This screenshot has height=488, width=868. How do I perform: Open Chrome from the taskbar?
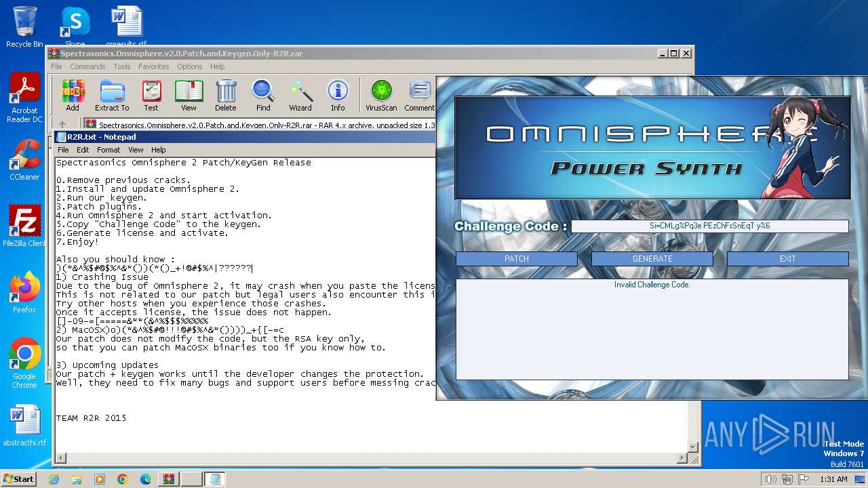coord(123,479)
